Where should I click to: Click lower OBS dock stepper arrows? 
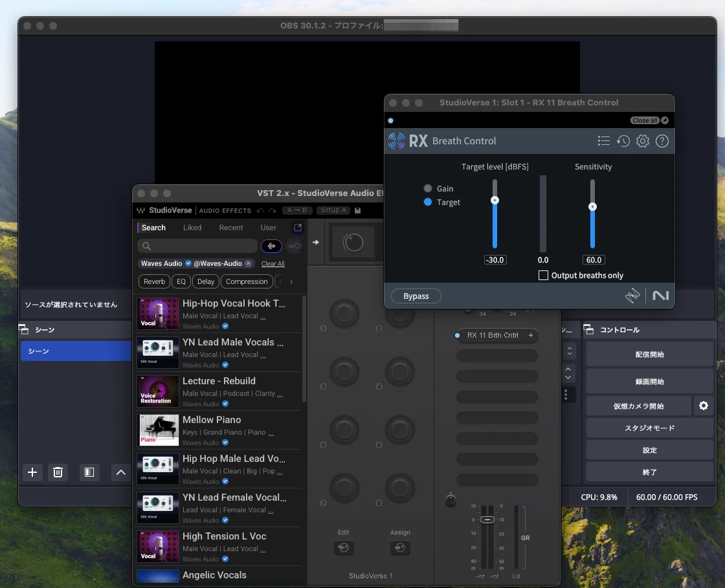point(568,373)
